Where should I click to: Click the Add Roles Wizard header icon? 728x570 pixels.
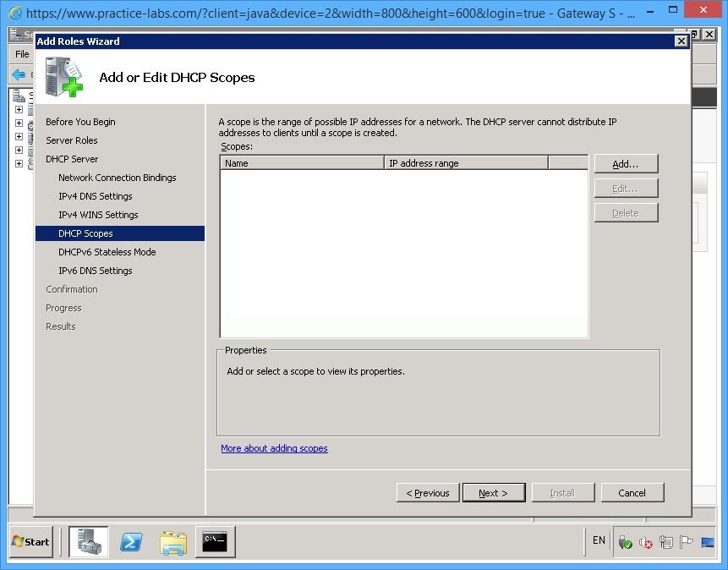[x=65, y=77]
